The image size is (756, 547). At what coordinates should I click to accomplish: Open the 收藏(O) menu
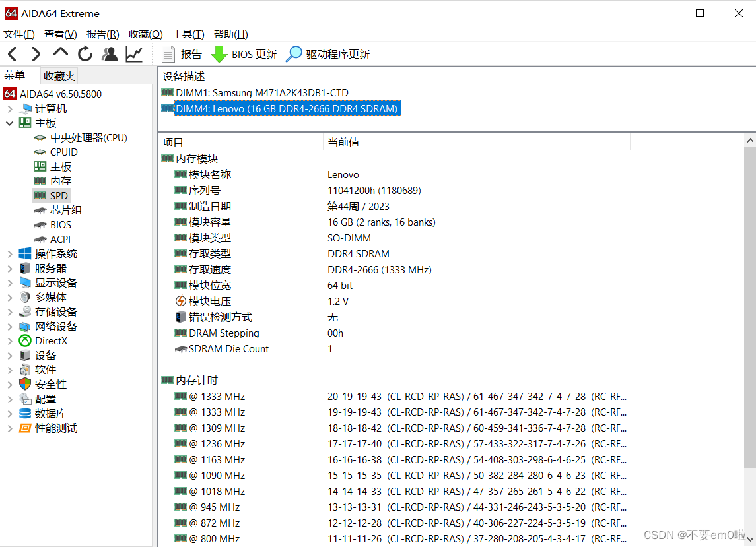point(146,34)
